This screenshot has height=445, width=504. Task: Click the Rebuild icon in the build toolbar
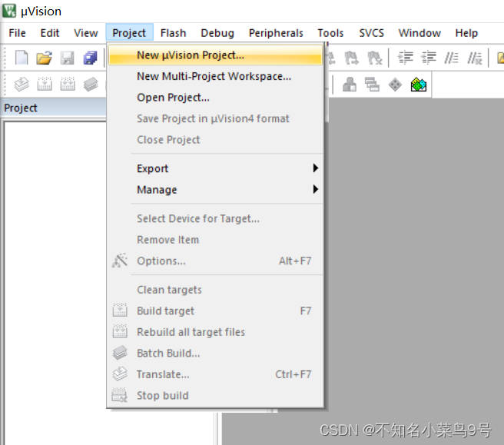(x=68, y=85)
